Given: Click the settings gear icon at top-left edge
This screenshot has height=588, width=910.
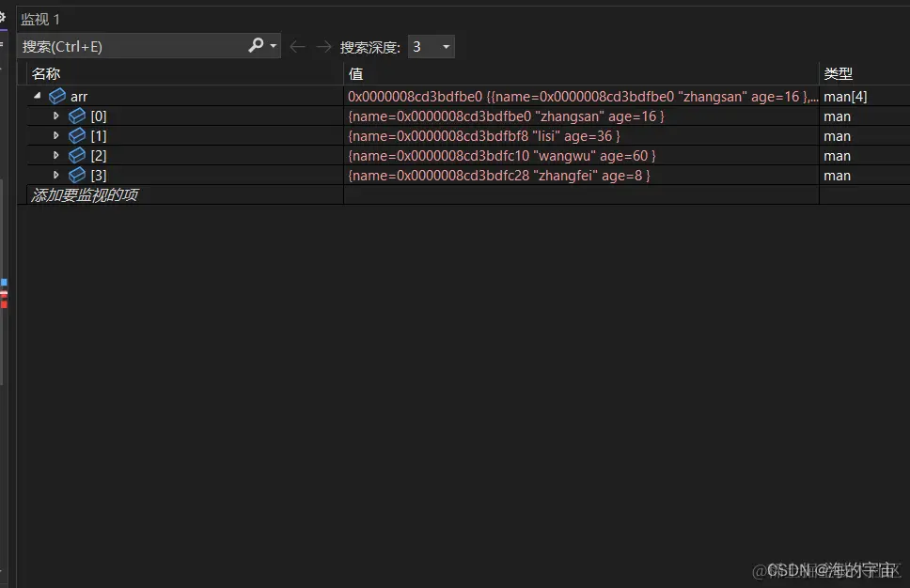Looking at the screenshot, I should pyautogui.click(x=2, y=18).
